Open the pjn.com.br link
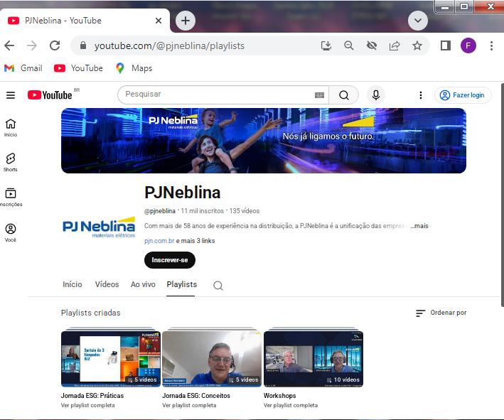The width and height of the screenshot is (504, 420). click(x=159, y=241)
